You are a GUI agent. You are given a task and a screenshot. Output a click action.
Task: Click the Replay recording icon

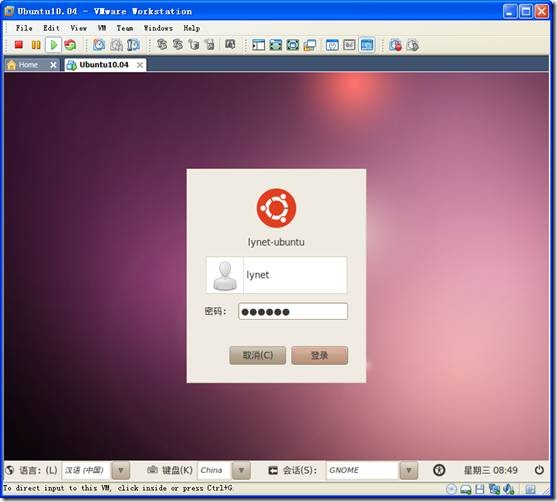pyautogui.click(x=412, y=45)
